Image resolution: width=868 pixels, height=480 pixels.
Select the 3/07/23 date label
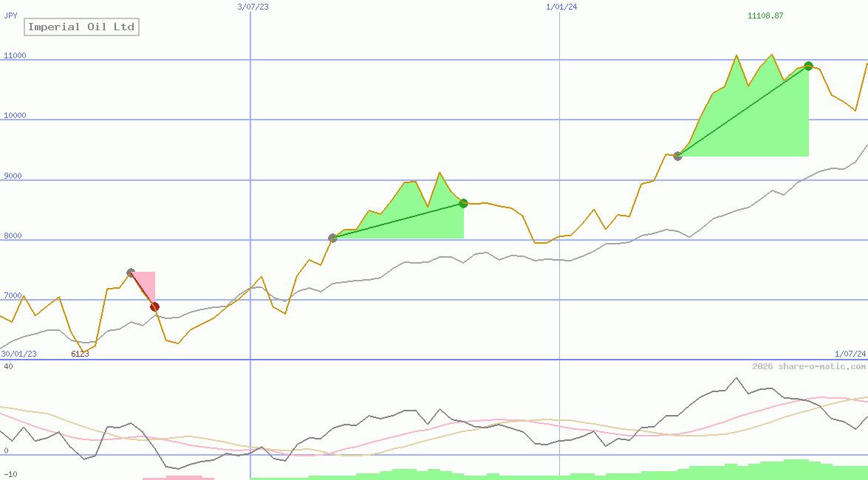(x=253, y=7)
